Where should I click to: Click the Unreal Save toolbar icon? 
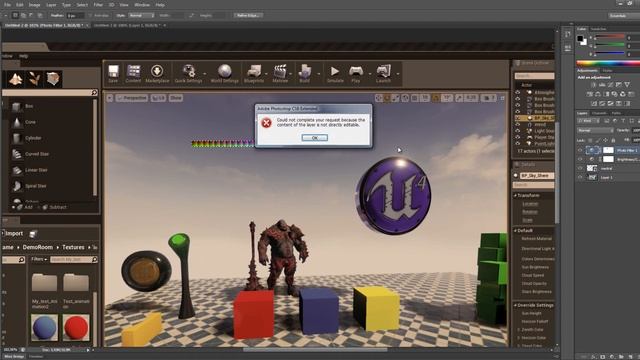[x=113, y=71]
